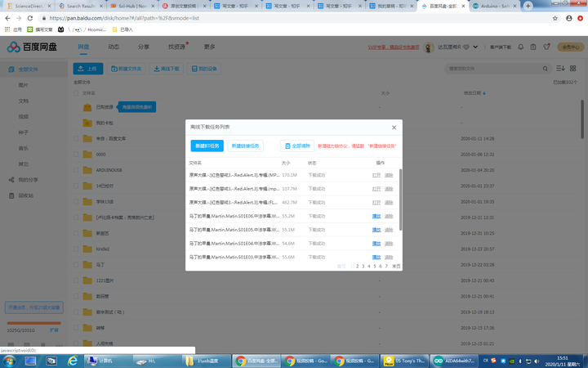588x368 pixels.
Task: Click the 我的设备 toolbar button
Action: [204, 69]
